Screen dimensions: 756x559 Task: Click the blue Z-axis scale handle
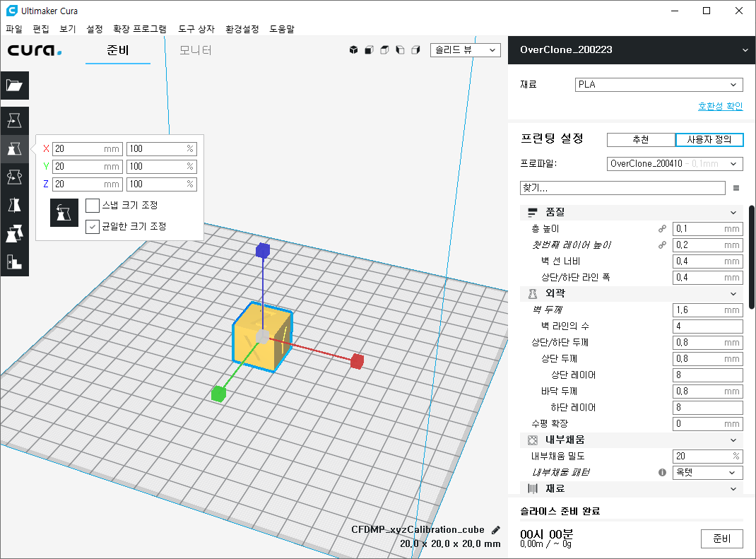(263, 250)
